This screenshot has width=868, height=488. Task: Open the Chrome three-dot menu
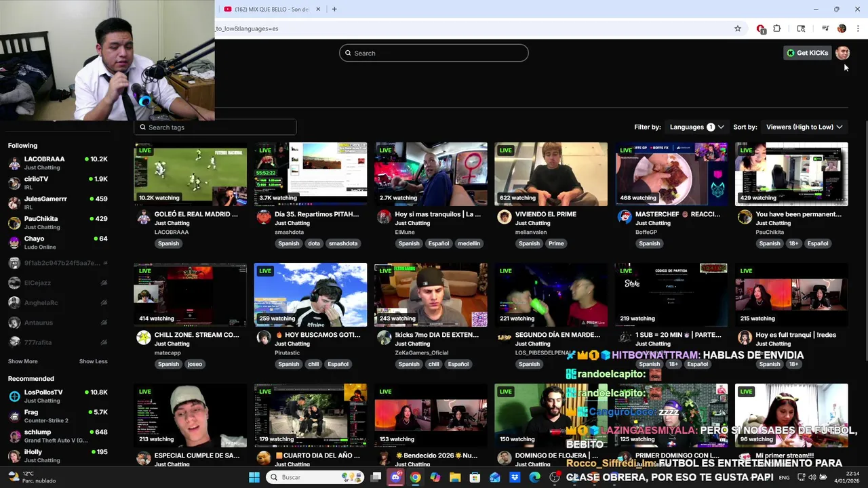pyautogui.click(x=858, y=28)
